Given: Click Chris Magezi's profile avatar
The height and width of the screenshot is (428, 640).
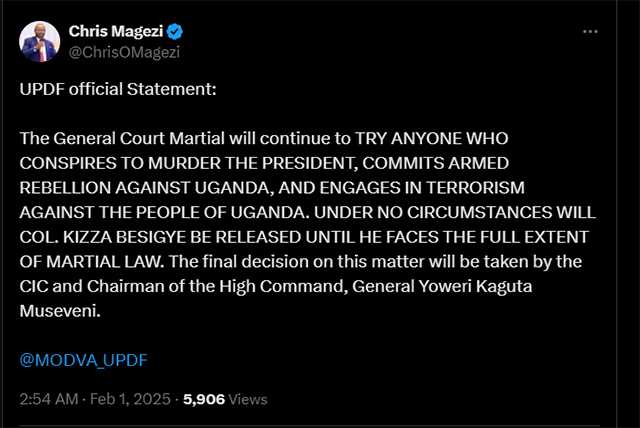Looking at the screenshot, I should pos(38,39).
